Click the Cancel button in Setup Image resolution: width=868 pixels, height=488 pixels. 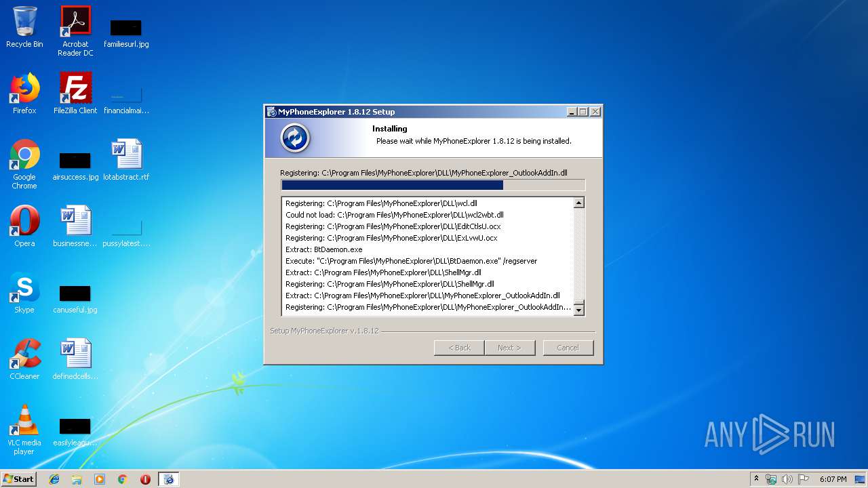568,348
